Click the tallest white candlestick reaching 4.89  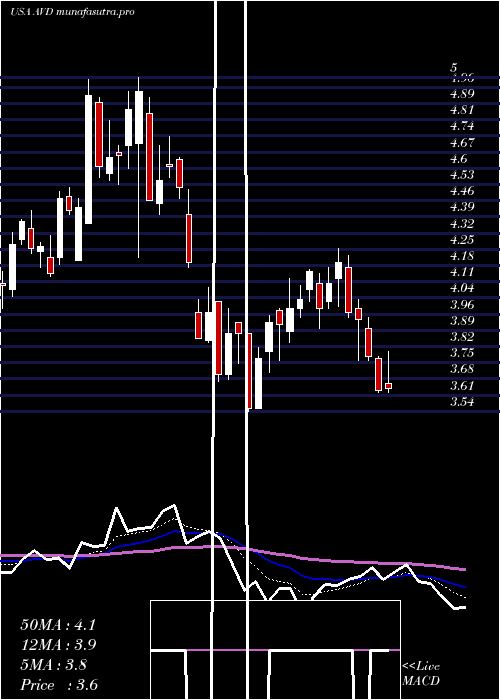click(88, 159)
